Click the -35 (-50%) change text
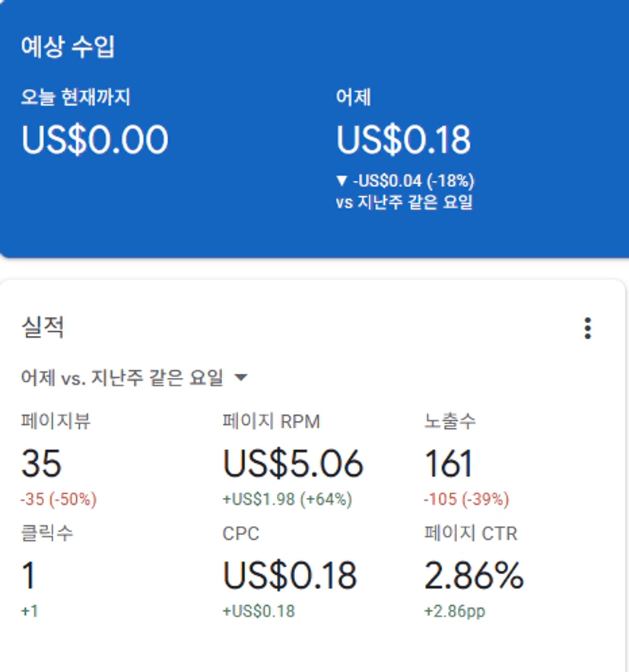 (59, 499)
